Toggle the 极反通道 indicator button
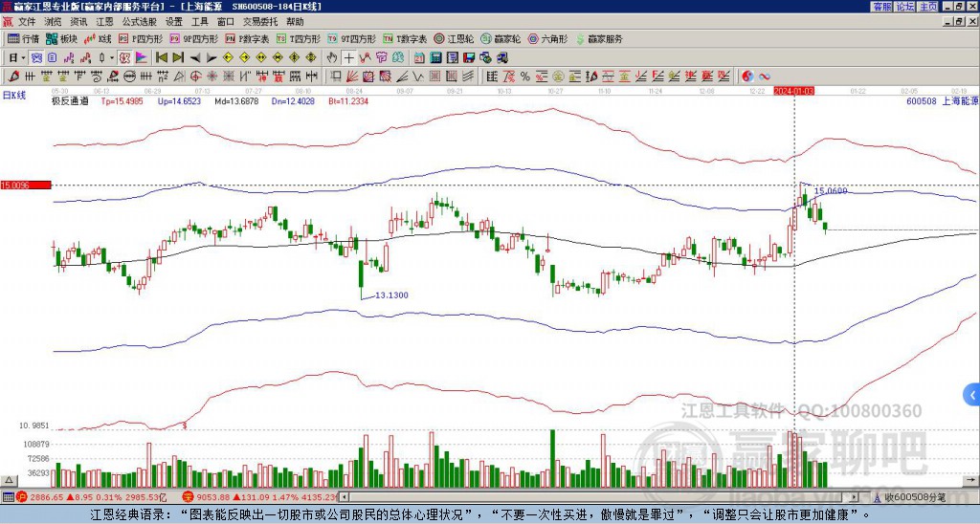The image size is (980, 524). pyautogui.click(x=123, y=58)
